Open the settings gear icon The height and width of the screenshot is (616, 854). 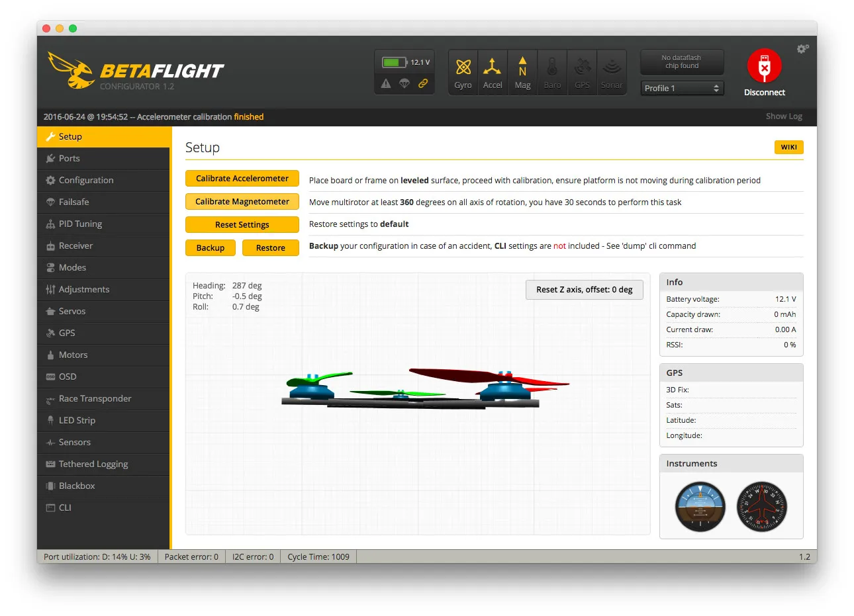tap(802, 49)
